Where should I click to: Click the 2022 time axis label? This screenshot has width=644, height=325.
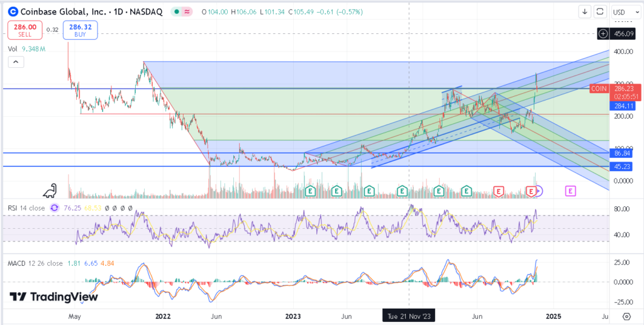click(162, 316)
